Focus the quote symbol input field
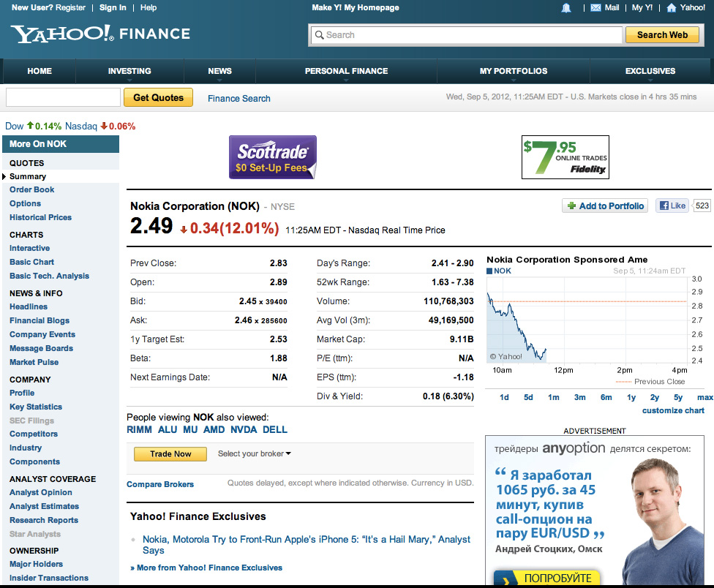 [x=63, y=97]
